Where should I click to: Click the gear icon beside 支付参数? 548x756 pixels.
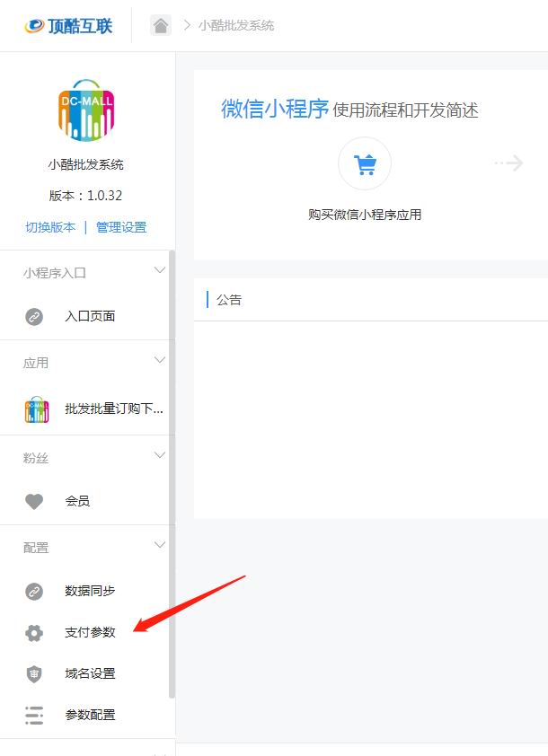coord(34,633)
